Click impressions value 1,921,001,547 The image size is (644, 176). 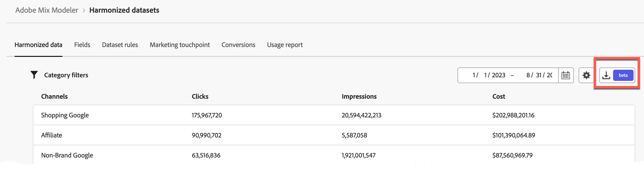358,155
